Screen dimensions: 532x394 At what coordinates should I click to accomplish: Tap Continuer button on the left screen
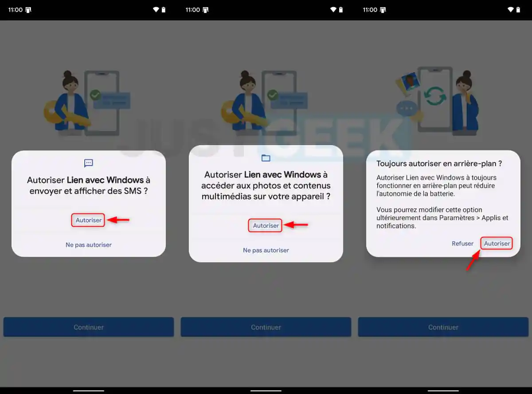(89, 327)
